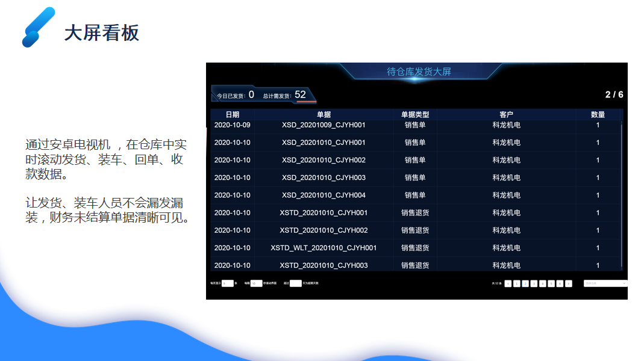Jump to page 3 in pagination
Viewport: 644px width, 361px height.
point(534,283)
